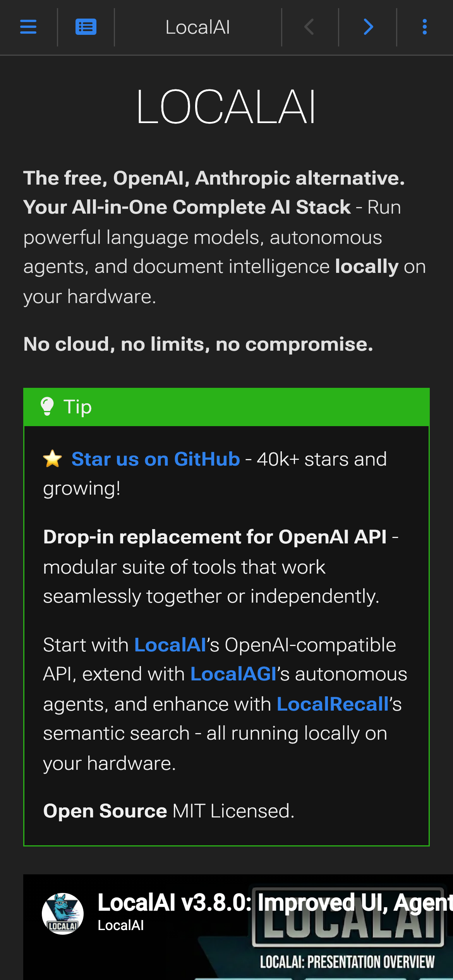Image resolution: width=453 pixels, height=980 pixels.
Task: Open the hamburger sidebar menu
Action: [x=28, y=27]
